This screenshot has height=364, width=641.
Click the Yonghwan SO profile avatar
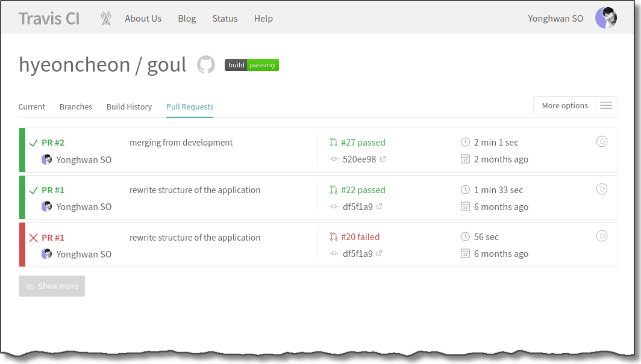point(606,18)
